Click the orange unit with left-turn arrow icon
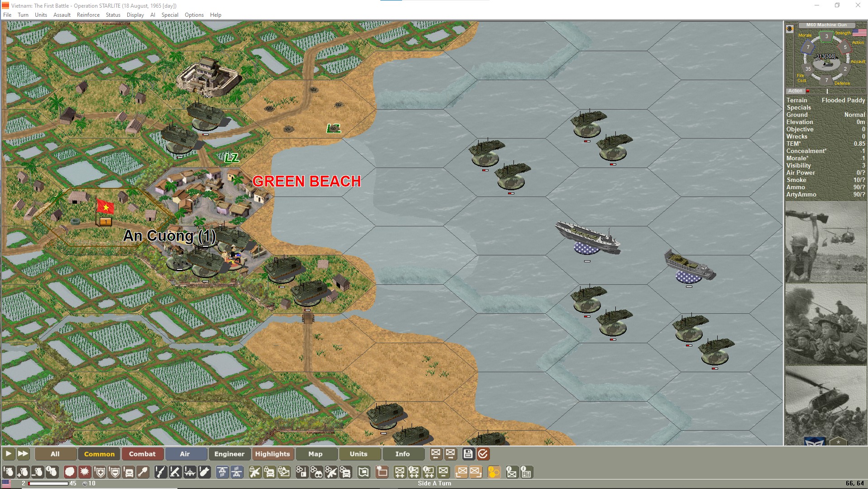Viewport: 868px width, 489px height. (x=462, y=472)
